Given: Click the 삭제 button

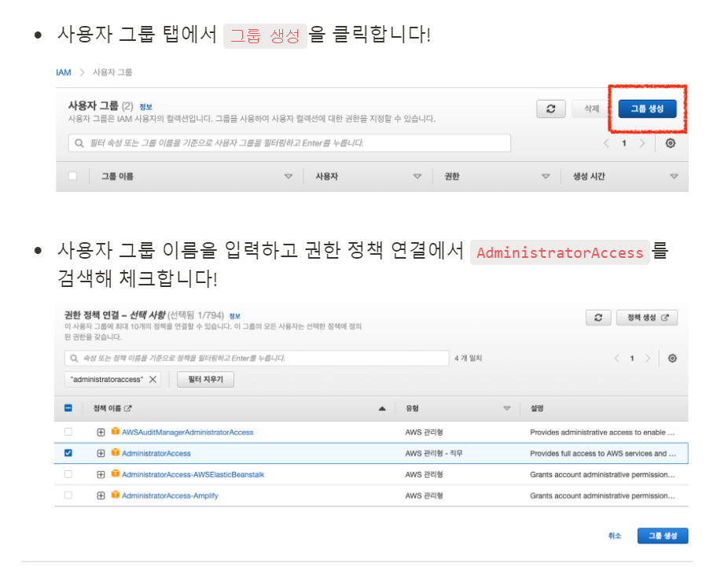Looking at the screenshot, I should point(591,109).
